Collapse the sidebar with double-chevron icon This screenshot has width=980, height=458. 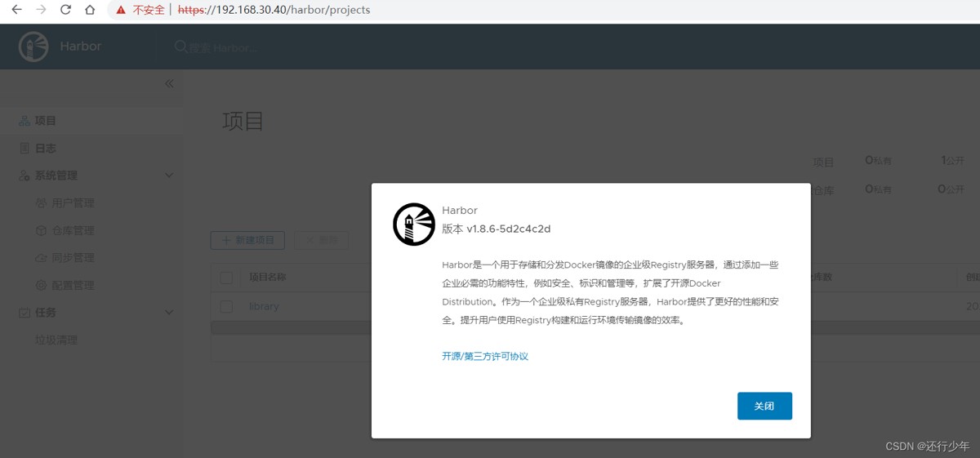pyautogui.click(x=169, y=83)
